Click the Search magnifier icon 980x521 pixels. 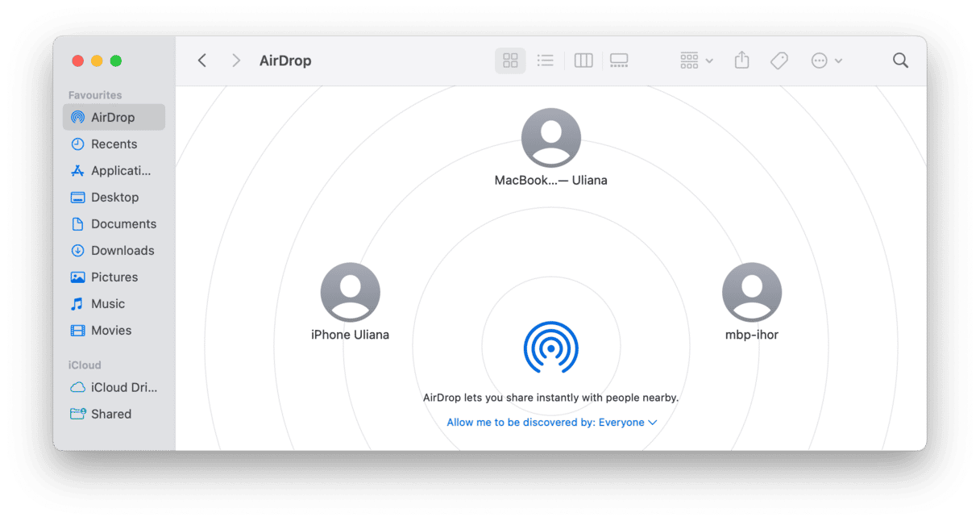[900, 60]
